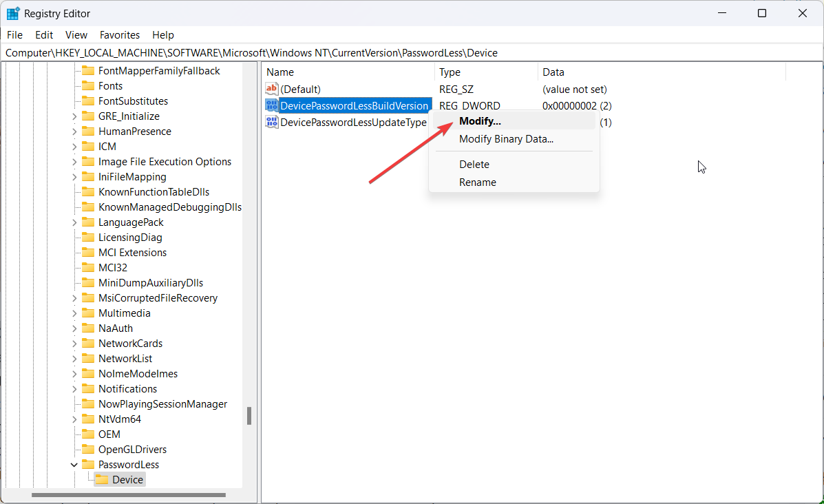Click the NetworkList folder icon

tap(88, 359)
